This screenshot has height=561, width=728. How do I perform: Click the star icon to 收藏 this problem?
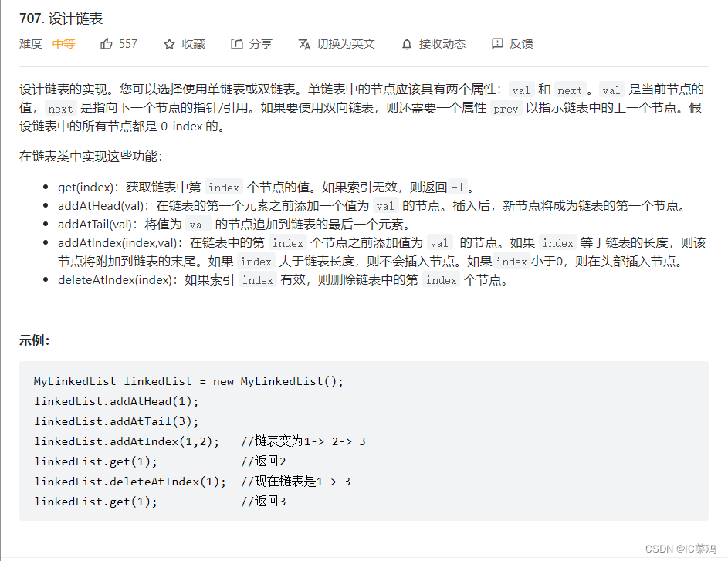coord(168,44)
